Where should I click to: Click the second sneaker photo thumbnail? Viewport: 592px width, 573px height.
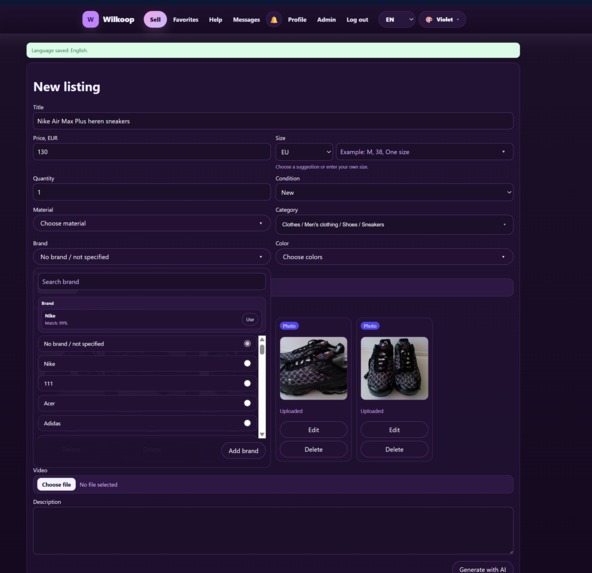(394, 368)
